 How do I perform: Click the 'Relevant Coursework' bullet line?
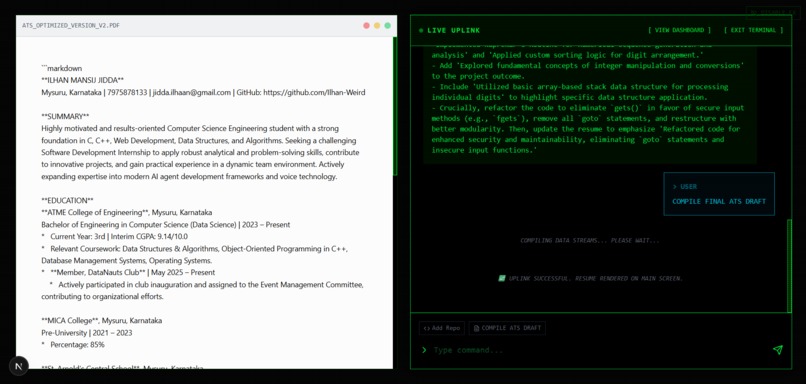click(x=194, y=254)
